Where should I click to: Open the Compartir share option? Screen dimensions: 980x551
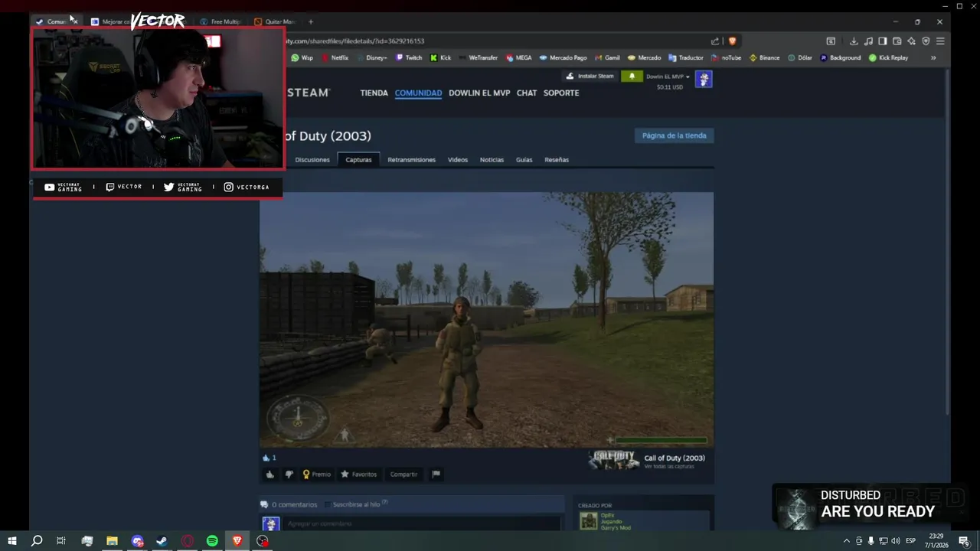coord(403,474)
